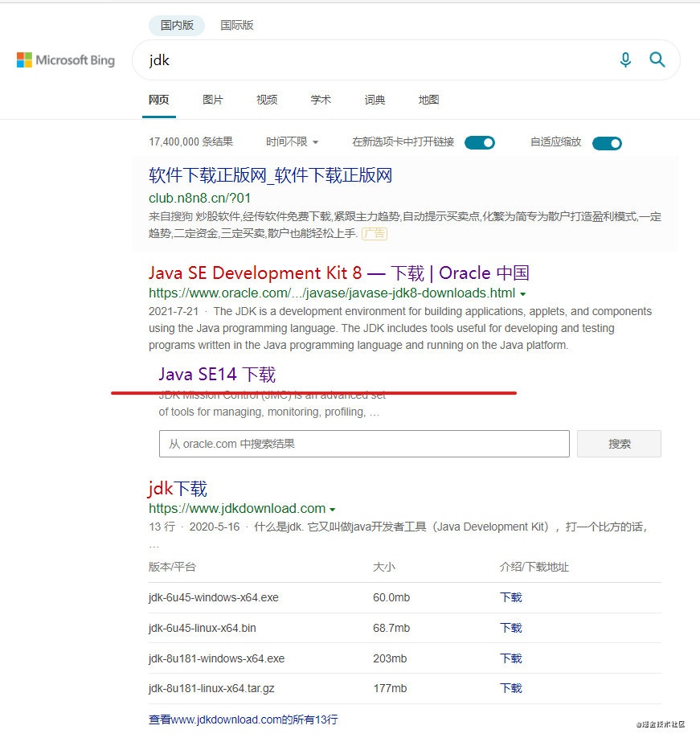Click the voice search microphone icon
Screen dimensions: 700x742
[625, 59]
